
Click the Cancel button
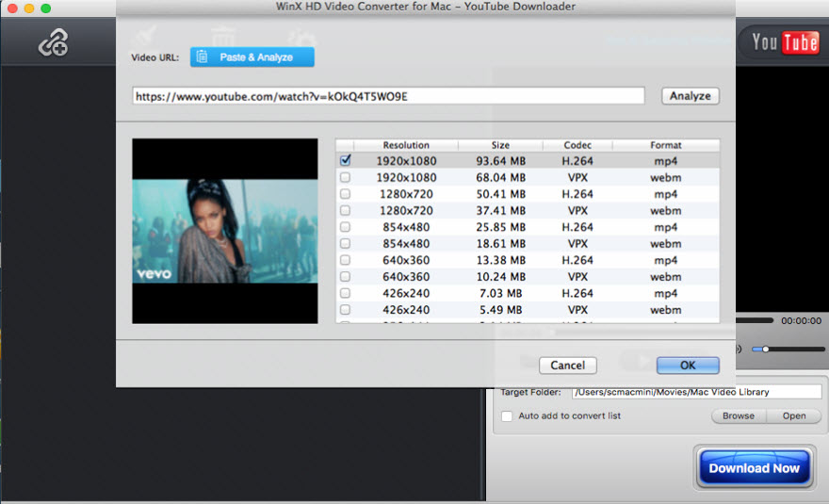point(567,365)
